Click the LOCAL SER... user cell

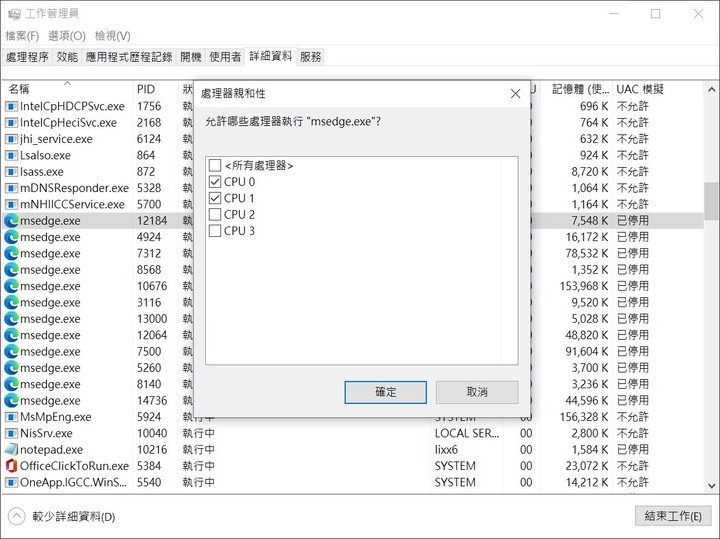pyautogui.click(x=467, y=433)
